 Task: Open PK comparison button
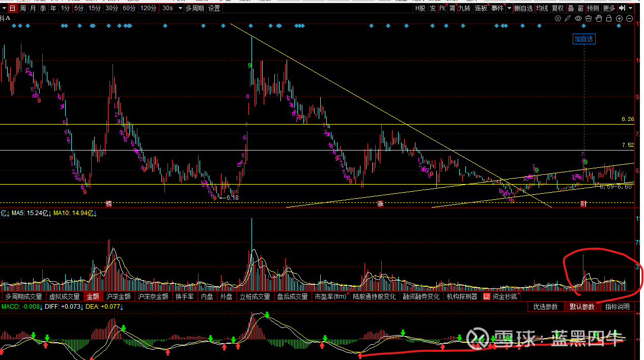(x=442, y=8)
